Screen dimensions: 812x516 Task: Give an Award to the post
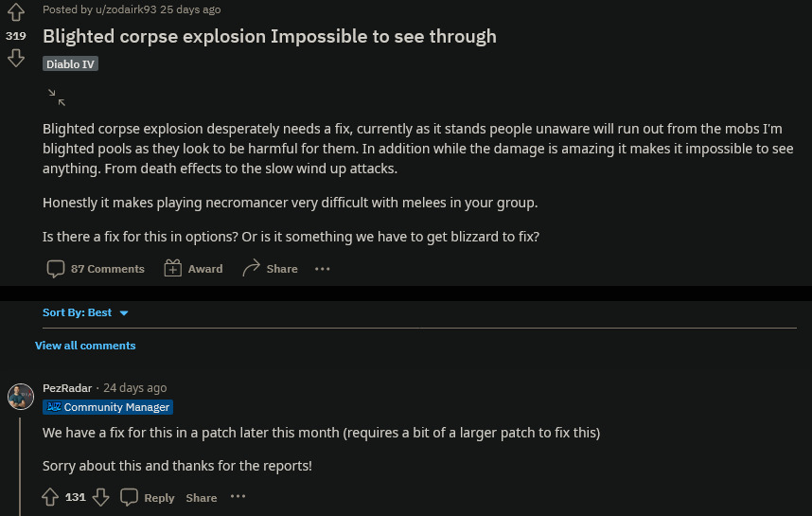pos(193,269)
